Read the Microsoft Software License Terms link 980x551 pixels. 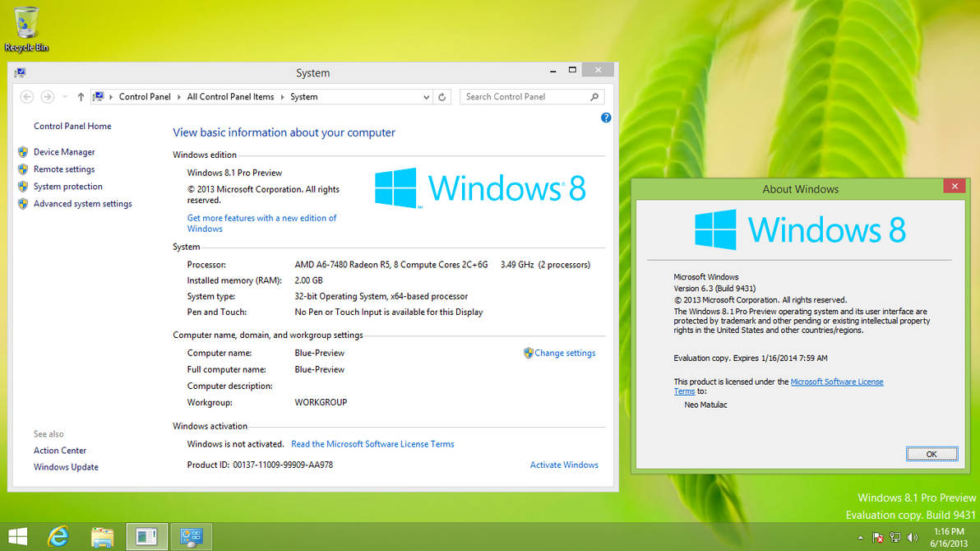[372, 444]
